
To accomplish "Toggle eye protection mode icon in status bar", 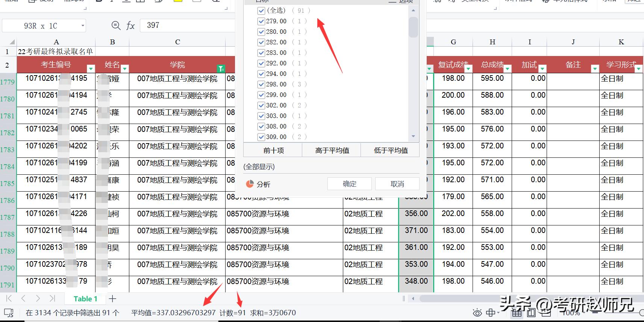I will pos(477,313).
